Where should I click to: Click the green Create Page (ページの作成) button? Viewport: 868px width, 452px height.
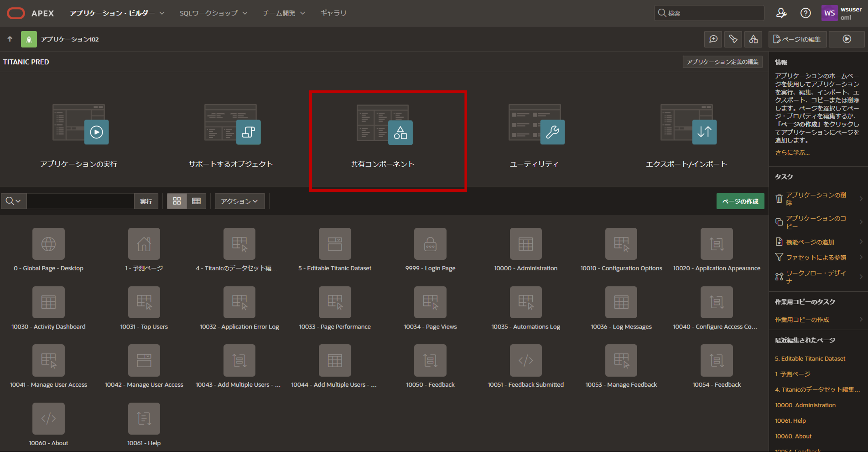pyautogui.click(x=740, y=201)
